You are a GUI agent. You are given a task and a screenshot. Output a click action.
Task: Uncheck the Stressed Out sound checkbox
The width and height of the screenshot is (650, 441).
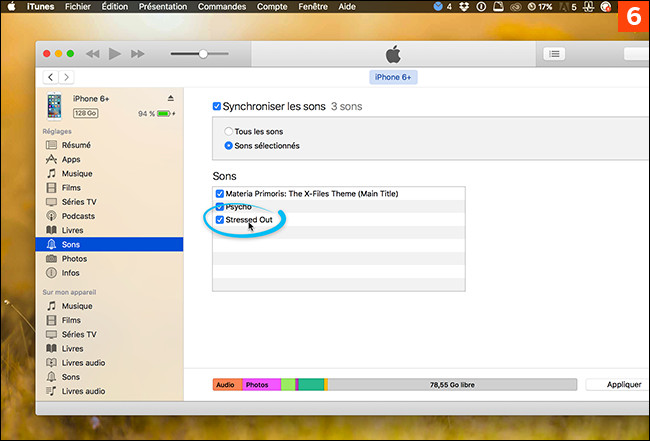220,218
